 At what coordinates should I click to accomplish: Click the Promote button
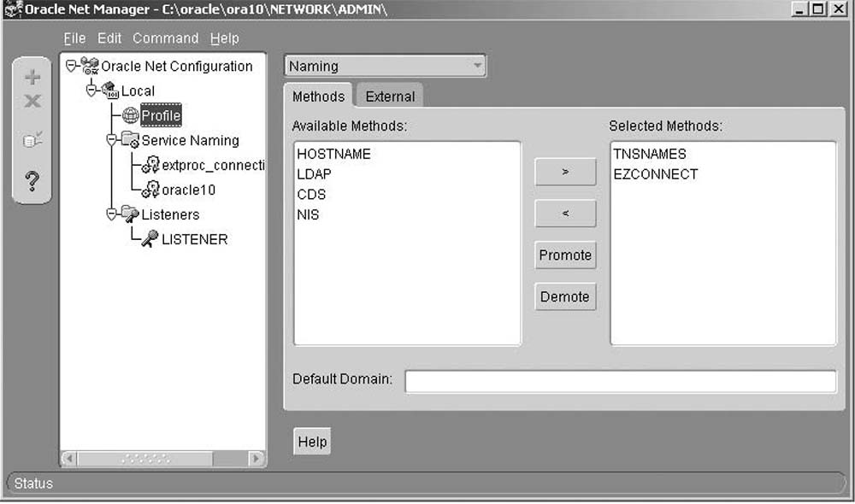(565, 255)
